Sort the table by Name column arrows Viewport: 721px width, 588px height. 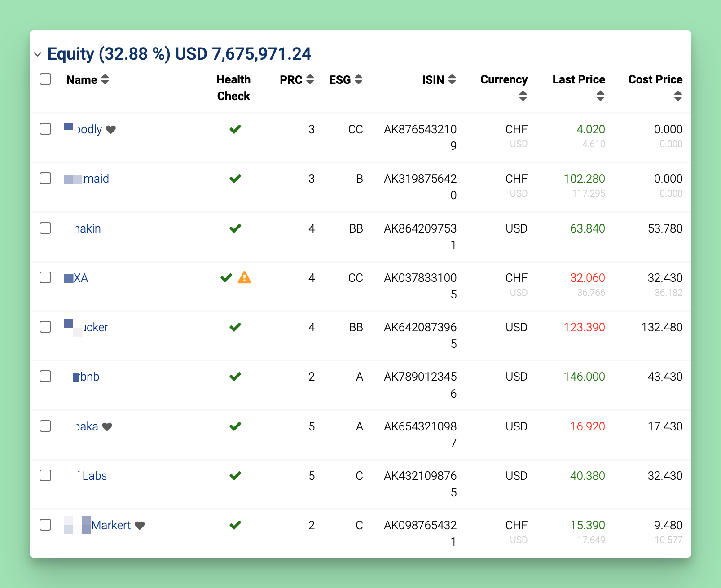pos(105,80)
